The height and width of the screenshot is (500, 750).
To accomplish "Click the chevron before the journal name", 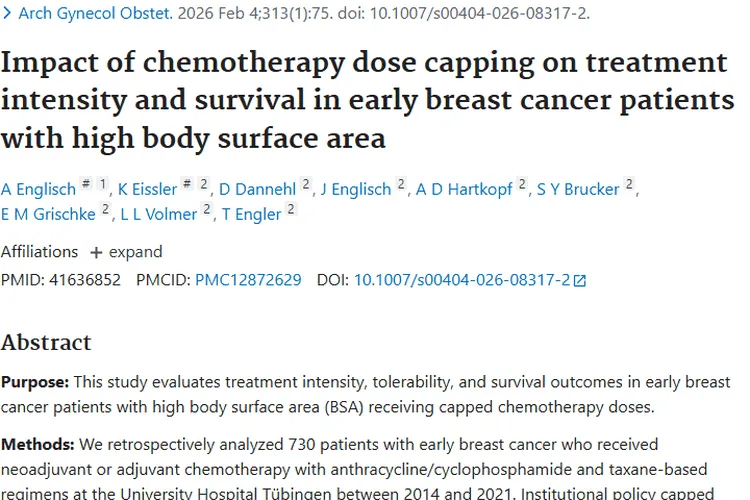I will point(7,14).
